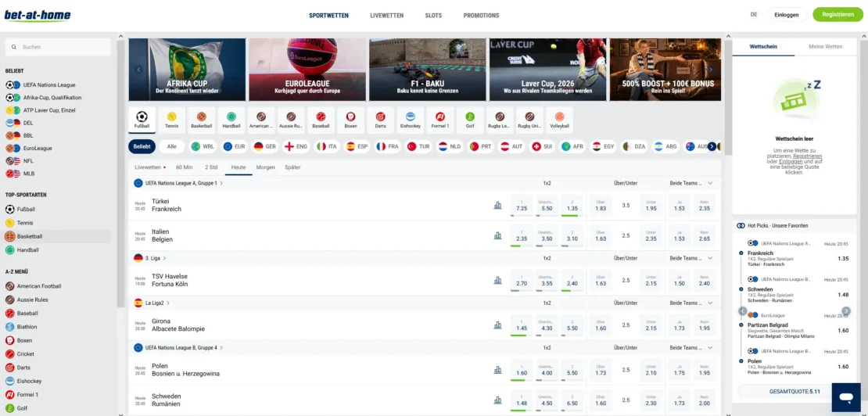This screenshot has width=868, height=416.
Task: Select the Basketball sport icon tile
Action: tap(202, 120)
